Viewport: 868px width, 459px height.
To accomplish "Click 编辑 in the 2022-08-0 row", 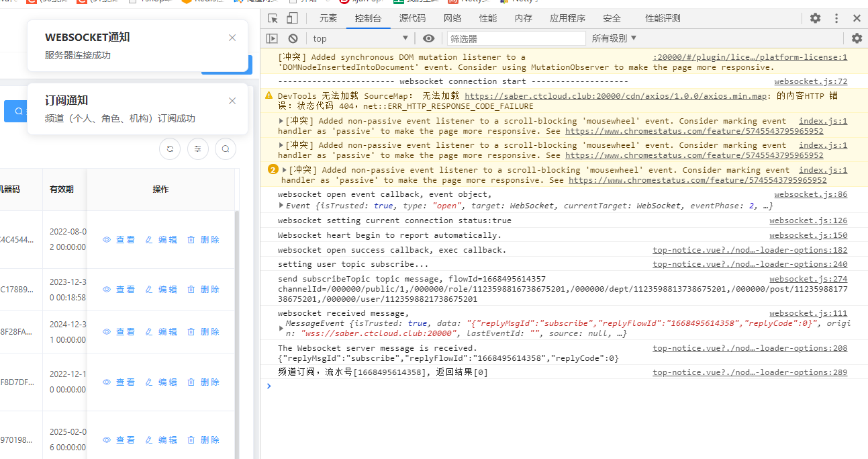I will tap(161, 240).
